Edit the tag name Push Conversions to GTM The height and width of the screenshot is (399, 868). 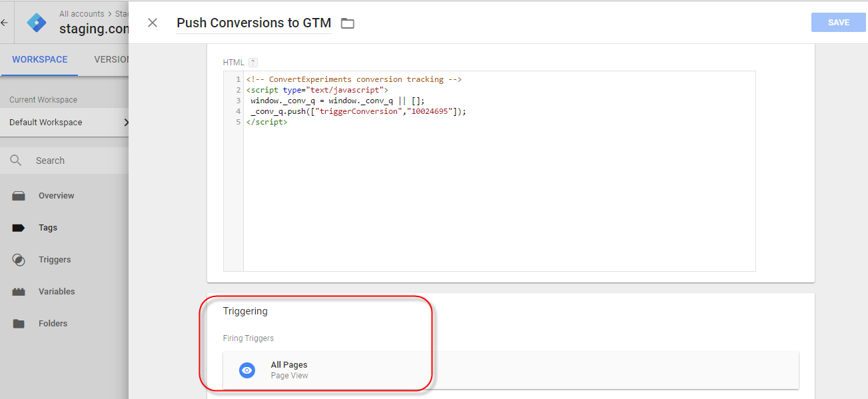(254, 22)
